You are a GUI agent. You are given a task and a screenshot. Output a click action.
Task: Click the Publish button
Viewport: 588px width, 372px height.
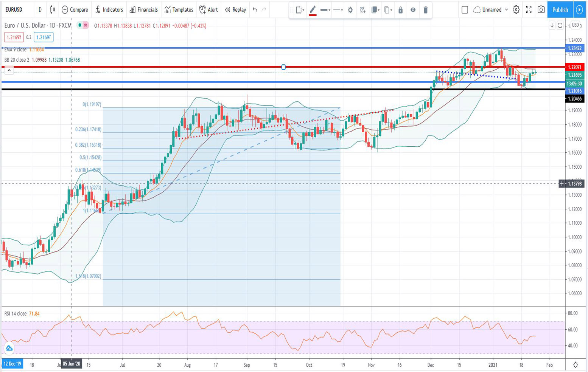[x=560, y=10]
